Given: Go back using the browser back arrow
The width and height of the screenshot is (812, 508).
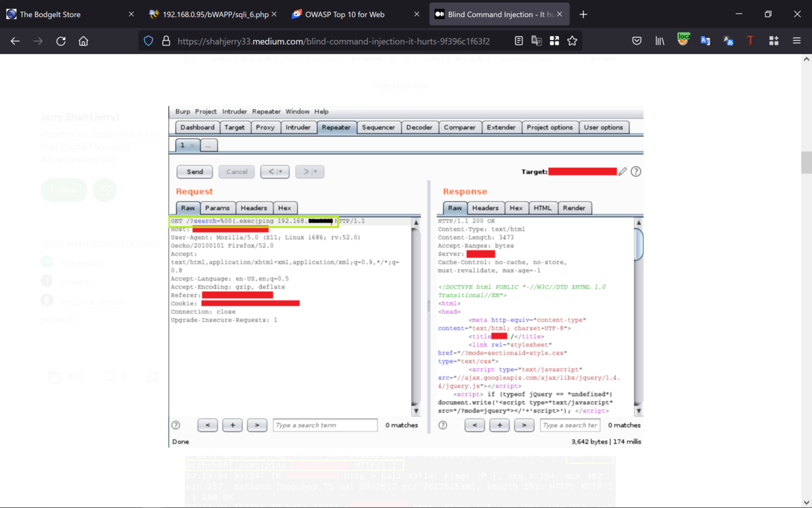Looking at the screenshot, I should pyautogui.click(x=15, y=41).
